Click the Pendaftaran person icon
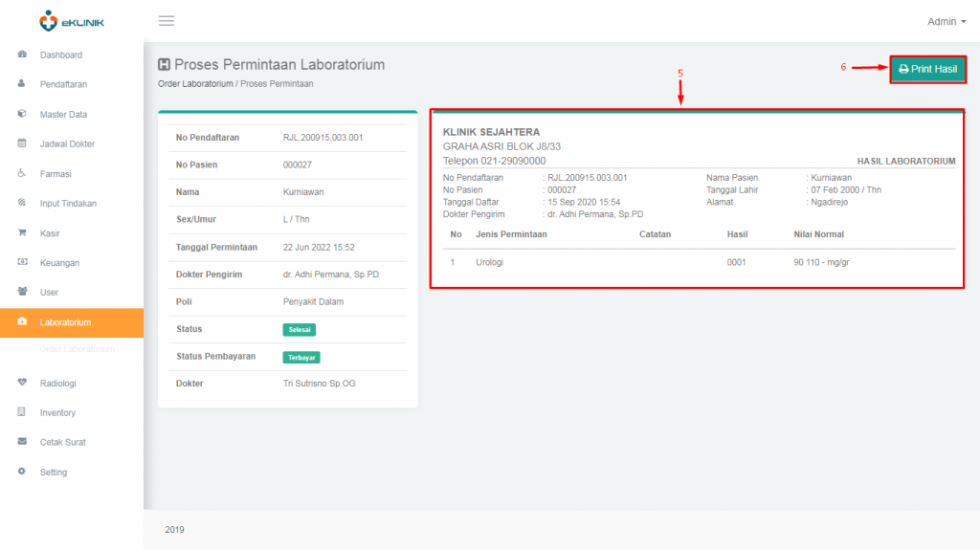 click(x=22, y=84)
